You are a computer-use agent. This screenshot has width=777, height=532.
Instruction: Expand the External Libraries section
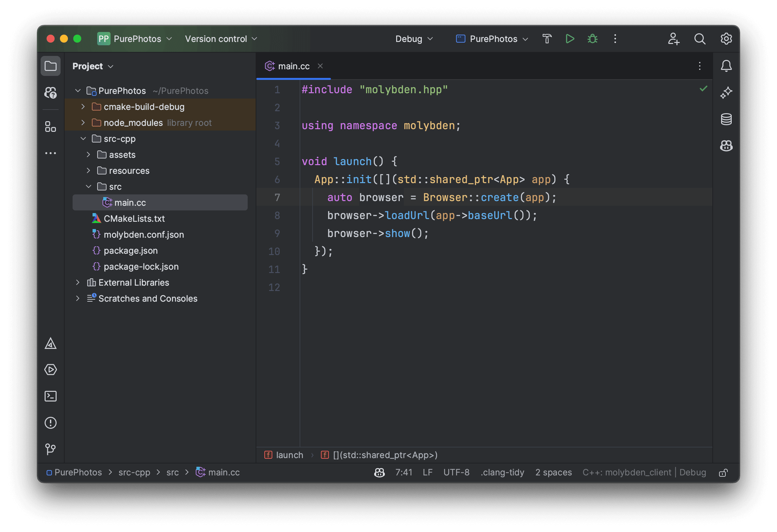78,282
